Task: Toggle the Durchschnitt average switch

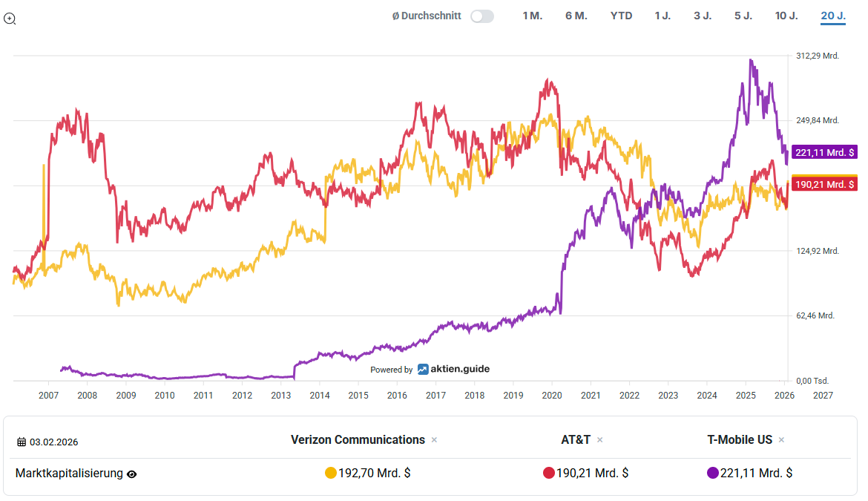Action: pyautogui.click(x=481, y=16)
